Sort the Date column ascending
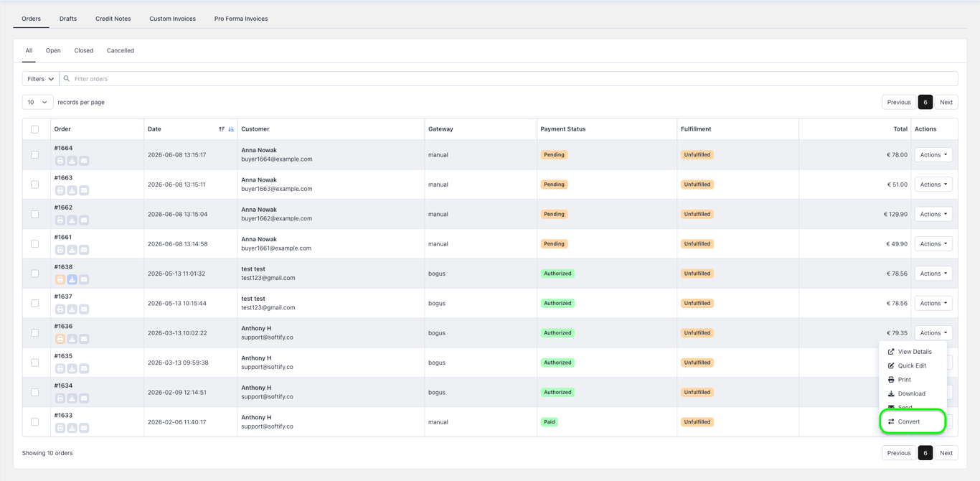The height and width of the screenshot is (481, 980). pos(222,129)
